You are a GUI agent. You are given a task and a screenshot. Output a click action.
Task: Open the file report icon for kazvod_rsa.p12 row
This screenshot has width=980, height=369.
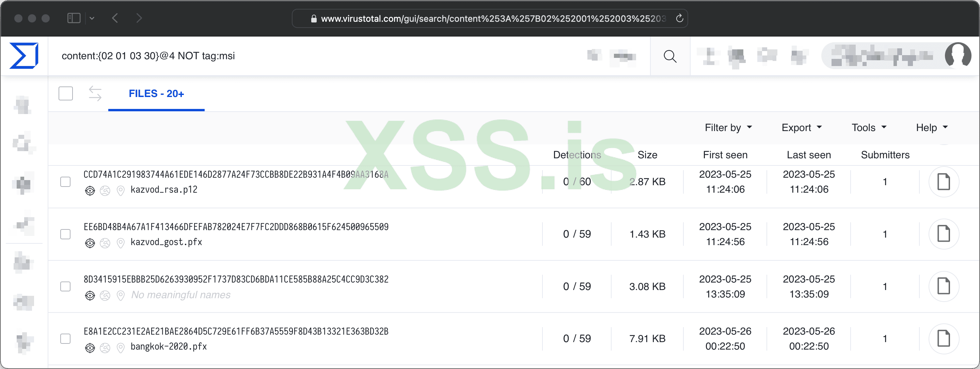click(x=945, y=182)
